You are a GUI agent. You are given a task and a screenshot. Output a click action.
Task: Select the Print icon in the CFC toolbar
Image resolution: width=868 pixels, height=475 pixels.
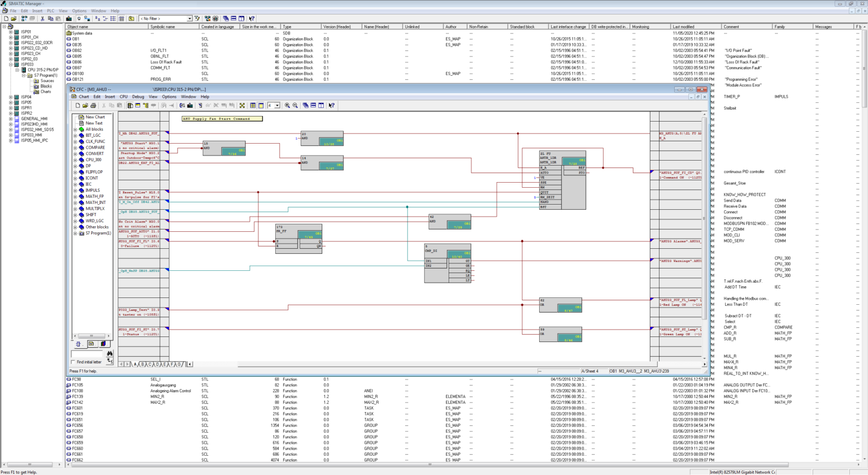point(94,105)
